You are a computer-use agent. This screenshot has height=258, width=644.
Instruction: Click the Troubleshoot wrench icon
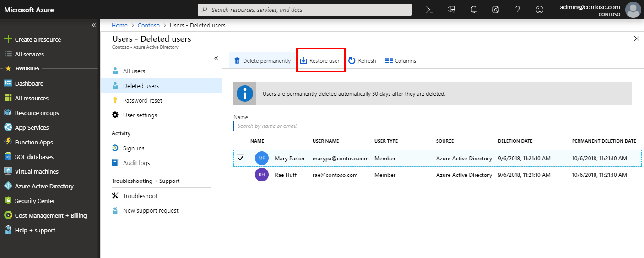point(115,196)
